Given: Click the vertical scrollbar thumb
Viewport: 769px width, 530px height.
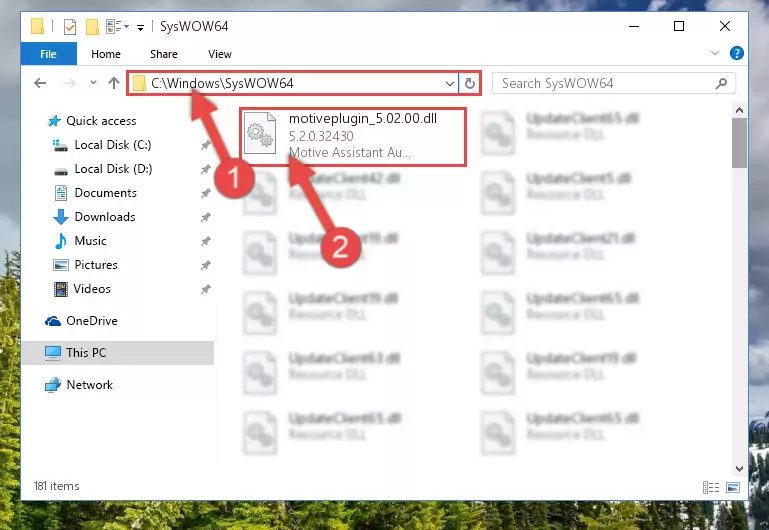Looking at the screenshot, I should coord(739,143).
